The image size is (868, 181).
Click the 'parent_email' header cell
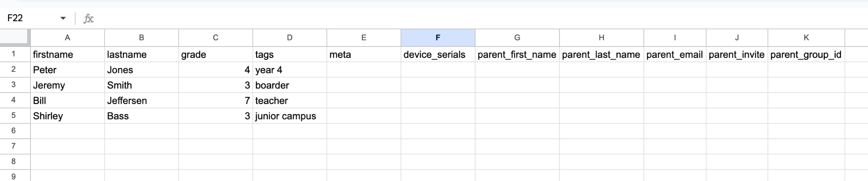(674, 55)
